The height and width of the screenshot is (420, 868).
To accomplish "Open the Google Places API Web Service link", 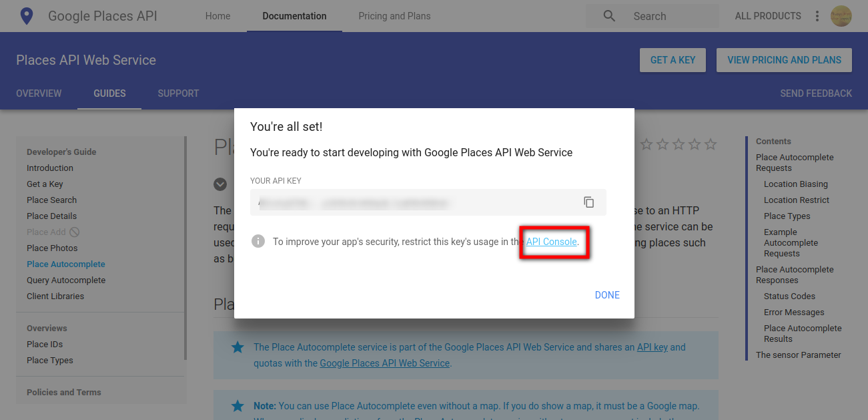I will click(385, 363).
